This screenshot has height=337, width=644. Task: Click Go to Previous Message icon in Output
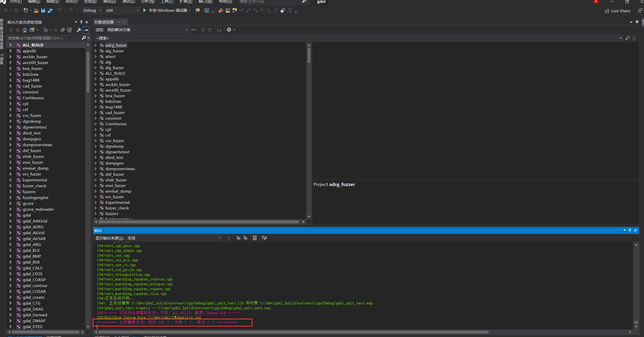click(238, 238)
